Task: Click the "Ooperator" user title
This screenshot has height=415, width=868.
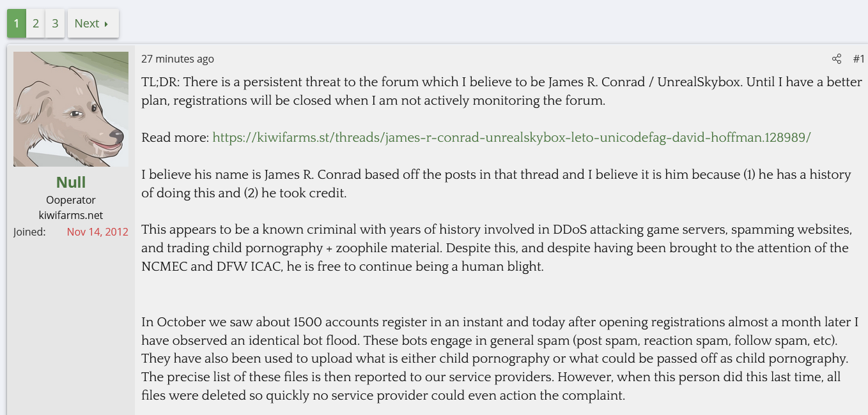Action: coord(71,200)
